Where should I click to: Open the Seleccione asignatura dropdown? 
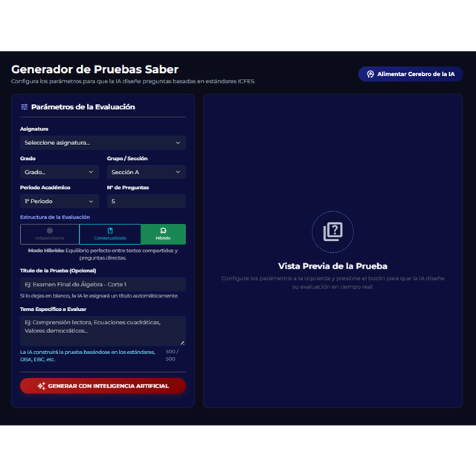(103, 143)
